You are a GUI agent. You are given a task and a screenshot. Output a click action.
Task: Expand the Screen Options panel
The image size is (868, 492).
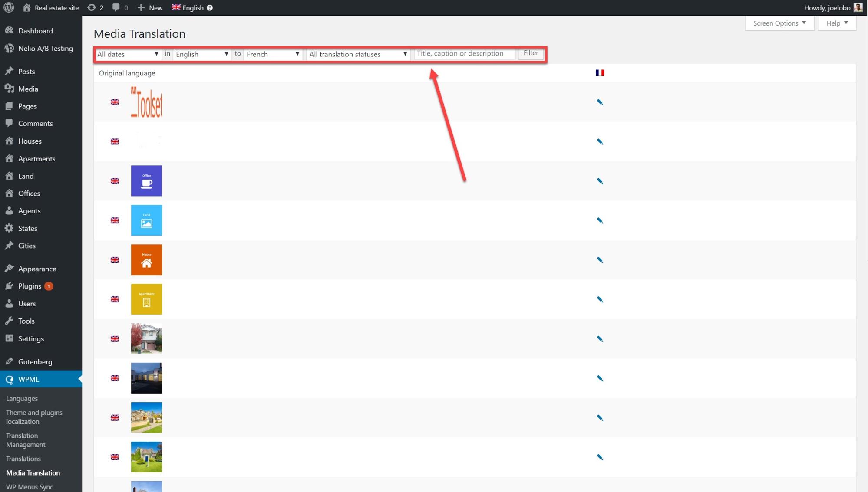coord(779,23)
